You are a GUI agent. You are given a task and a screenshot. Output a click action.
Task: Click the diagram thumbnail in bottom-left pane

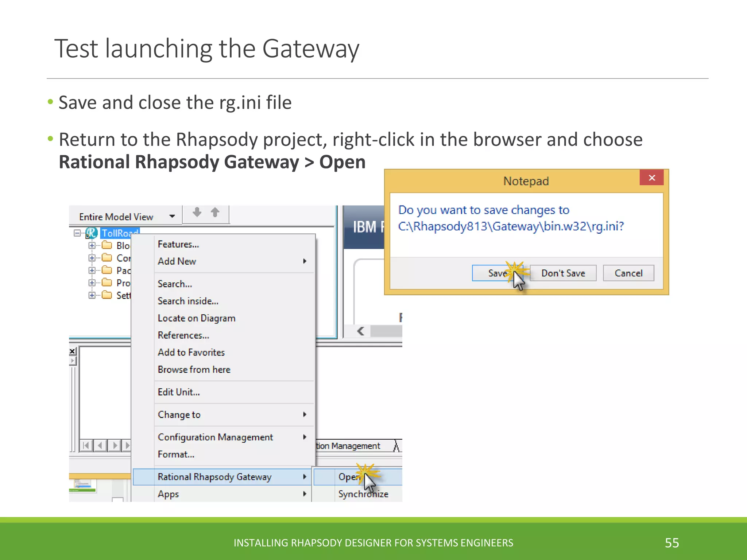point(83,485)
